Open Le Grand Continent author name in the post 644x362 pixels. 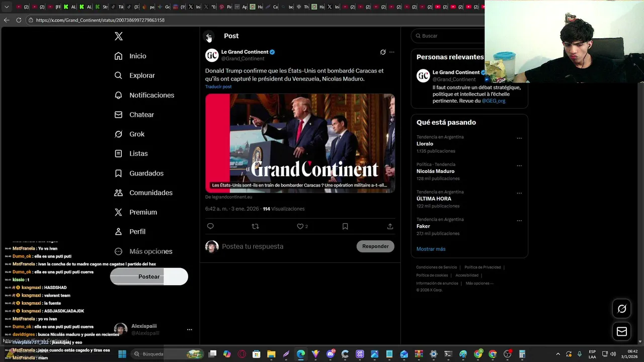245,52
